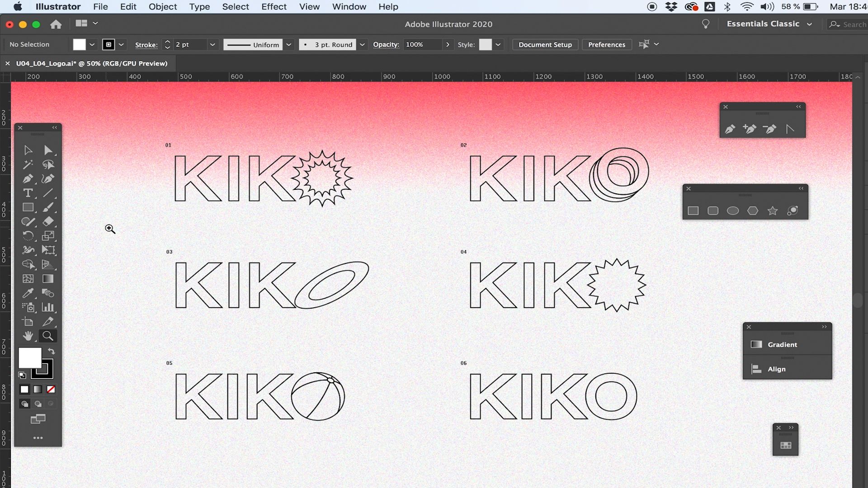The image size is (868, 488).
Task: Open the Uniform variable width profile dropdown
Action: pos(289,44)
